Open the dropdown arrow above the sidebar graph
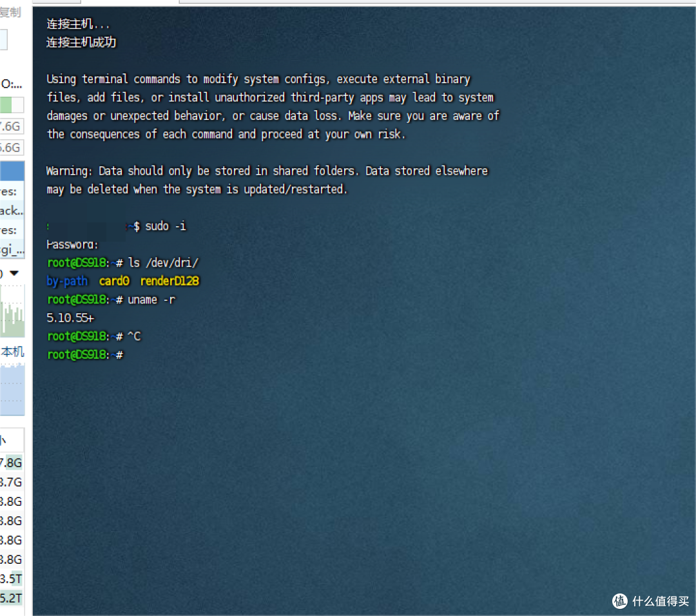The image size is (696, 616). tap(14, 273)
